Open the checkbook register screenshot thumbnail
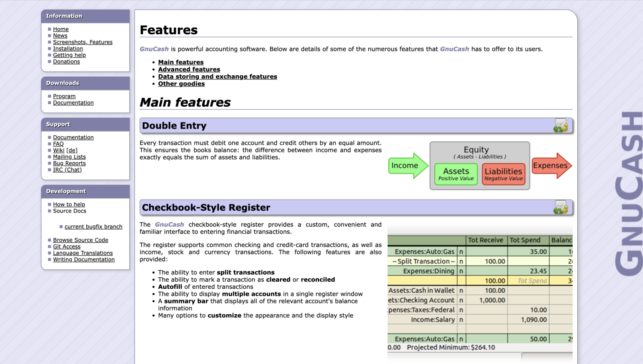The image size is (643, 364). coord(480,293)
